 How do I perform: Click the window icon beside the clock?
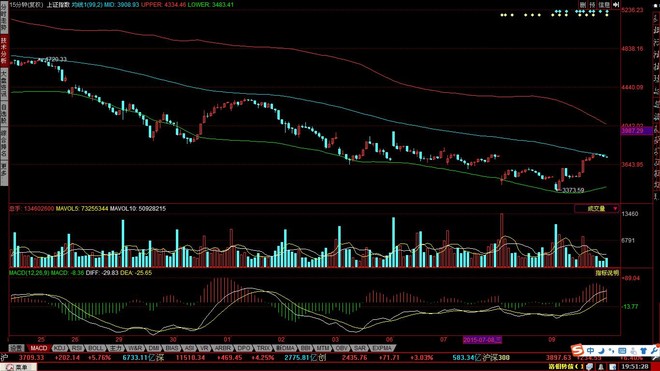(613, 367)
